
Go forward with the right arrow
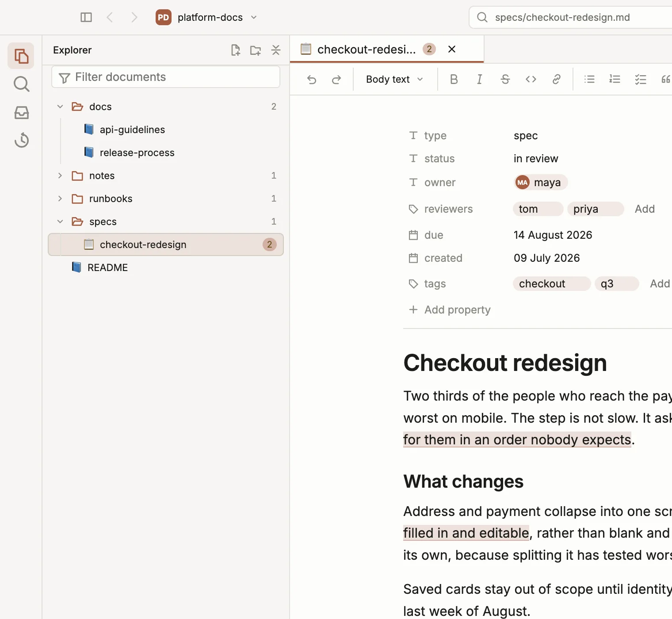[134, 17]
